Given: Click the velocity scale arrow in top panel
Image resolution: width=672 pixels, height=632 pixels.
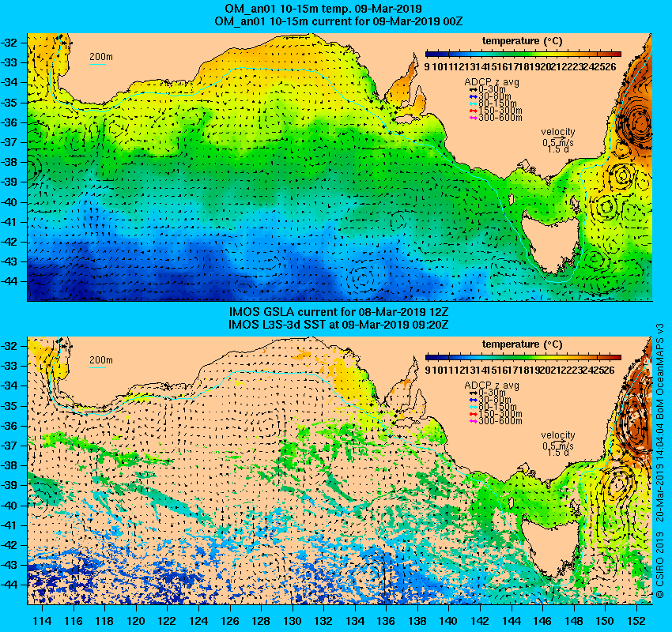Looking at the screenshot, I should [559, 138].
